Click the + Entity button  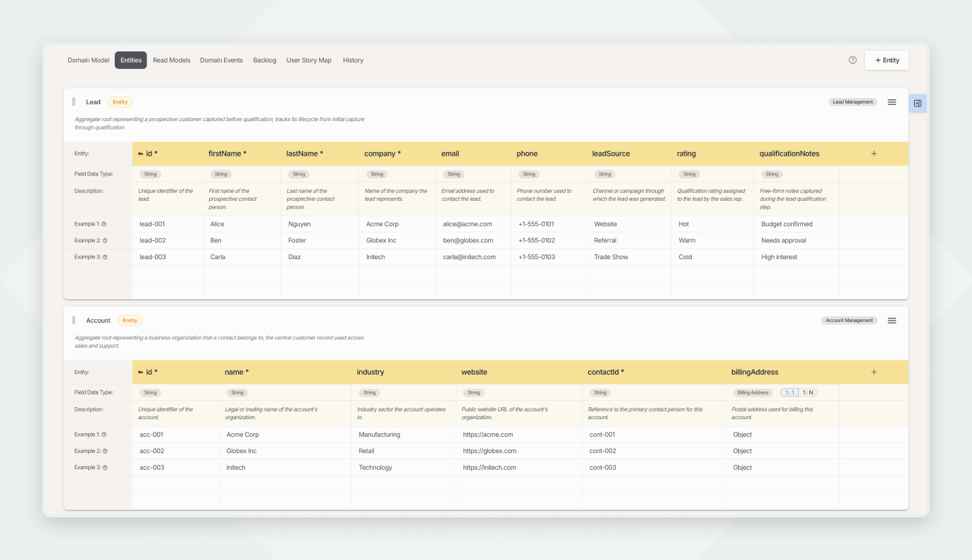pos(887,61)
